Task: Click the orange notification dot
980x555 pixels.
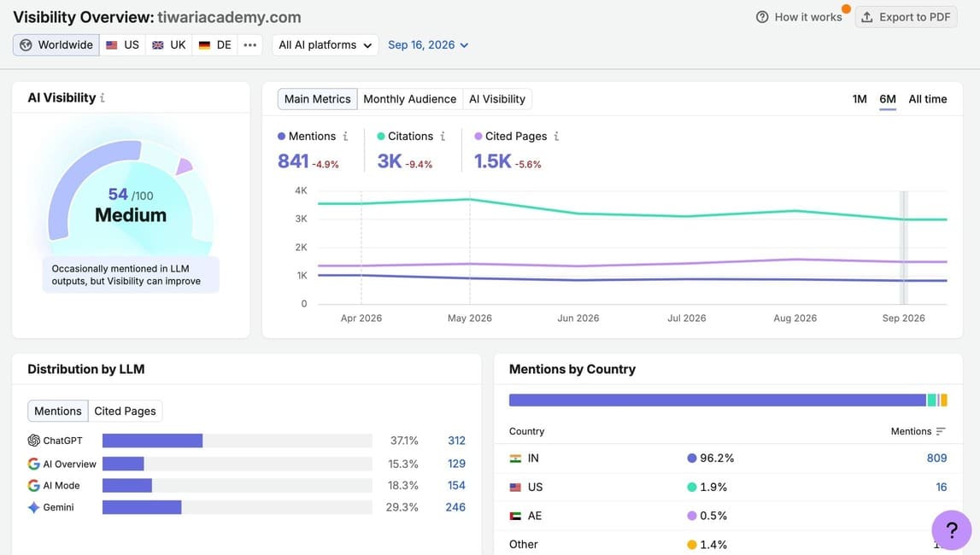Action: click(846, 9)
